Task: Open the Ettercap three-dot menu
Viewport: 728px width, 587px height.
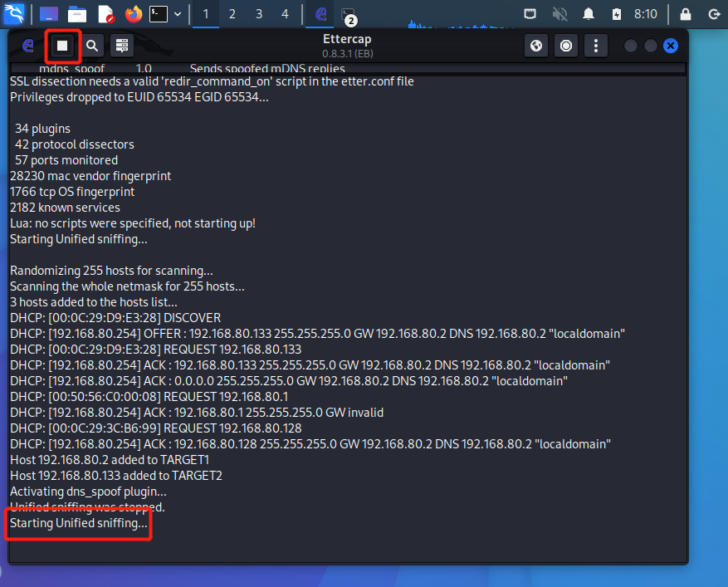Action: click(596, 46)
